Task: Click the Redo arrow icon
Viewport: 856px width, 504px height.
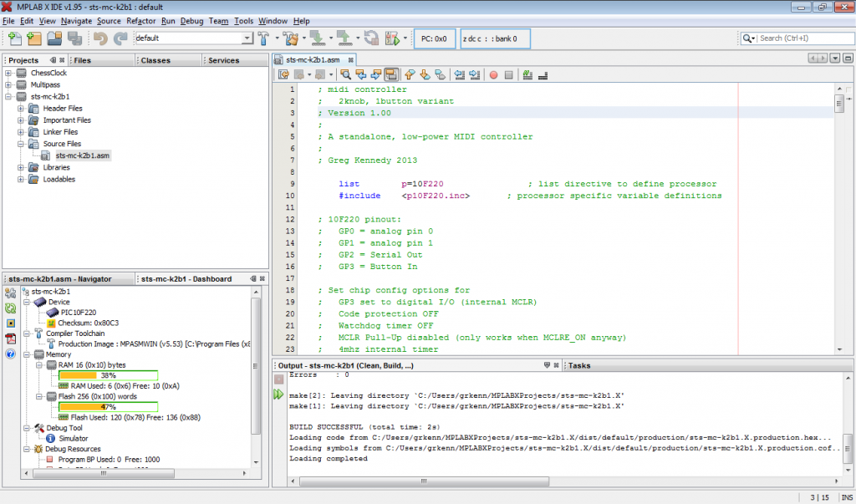Action: click(120, 38)
